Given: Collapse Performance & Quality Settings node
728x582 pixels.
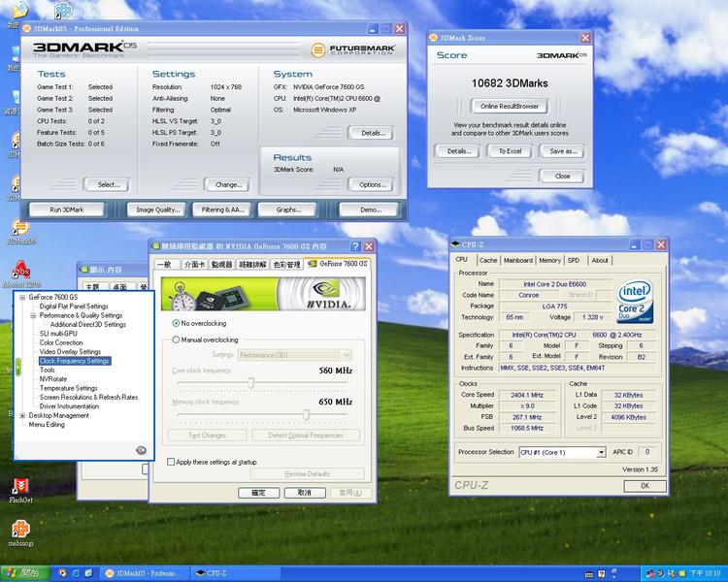Looking at the screenshot, I should [x=33, y=315].
